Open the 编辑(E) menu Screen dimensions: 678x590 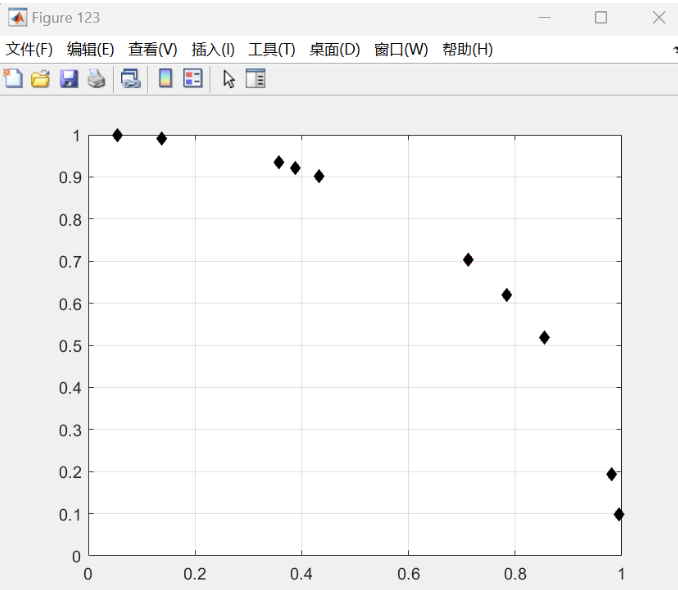[91, 49]
